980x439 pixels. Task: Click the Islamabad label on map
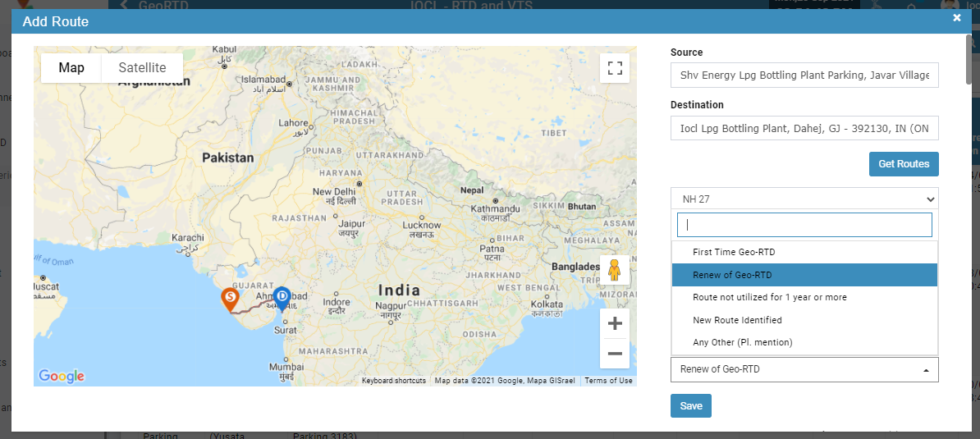point(263,80)
